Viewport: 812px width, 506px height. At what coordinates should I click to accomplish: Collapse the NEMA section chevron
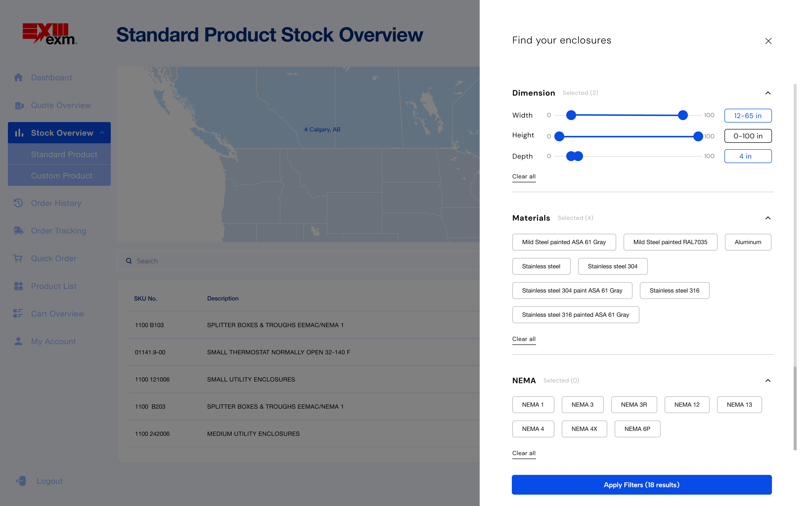767,380
